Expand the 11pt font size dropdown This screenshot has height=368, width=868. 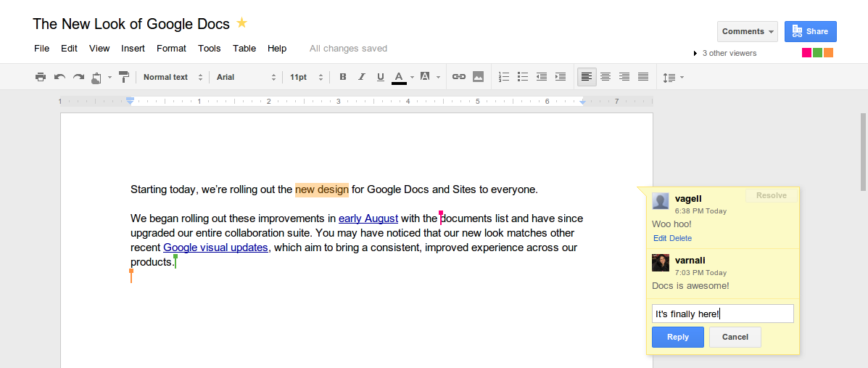coord(305,77)
